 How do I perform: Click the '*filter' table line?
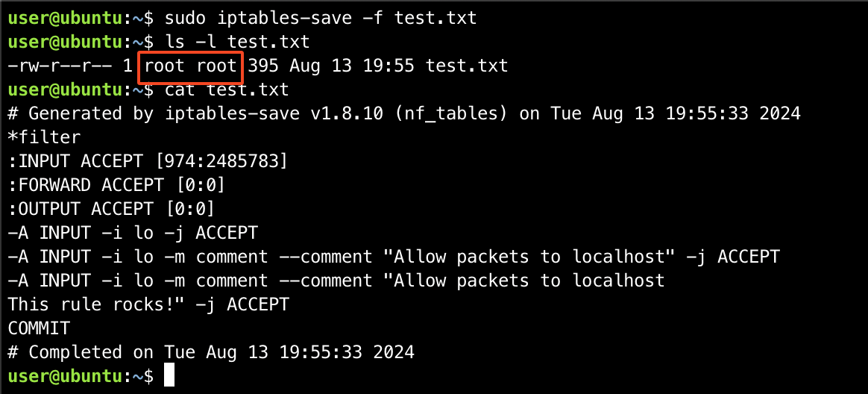(44, 137)
